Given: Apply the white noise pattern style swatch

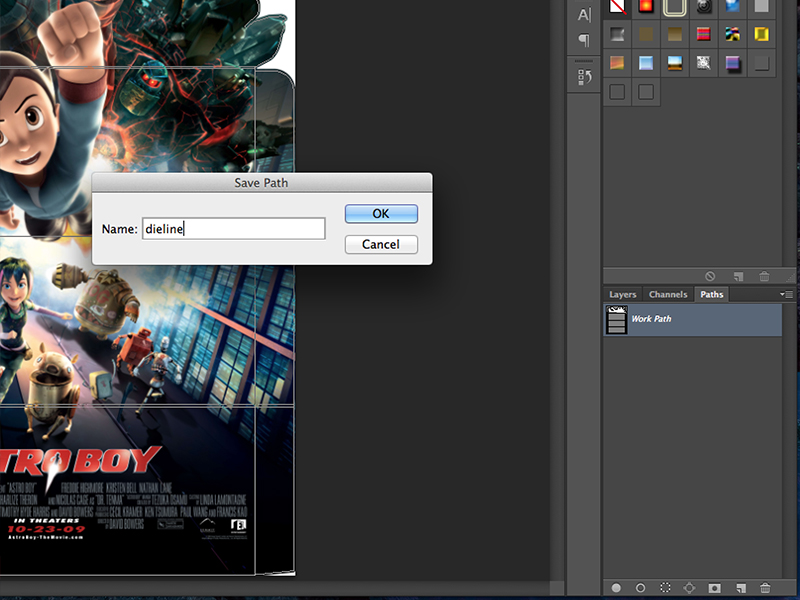Looking at the screenshot, I should click(x=704, y=63).
